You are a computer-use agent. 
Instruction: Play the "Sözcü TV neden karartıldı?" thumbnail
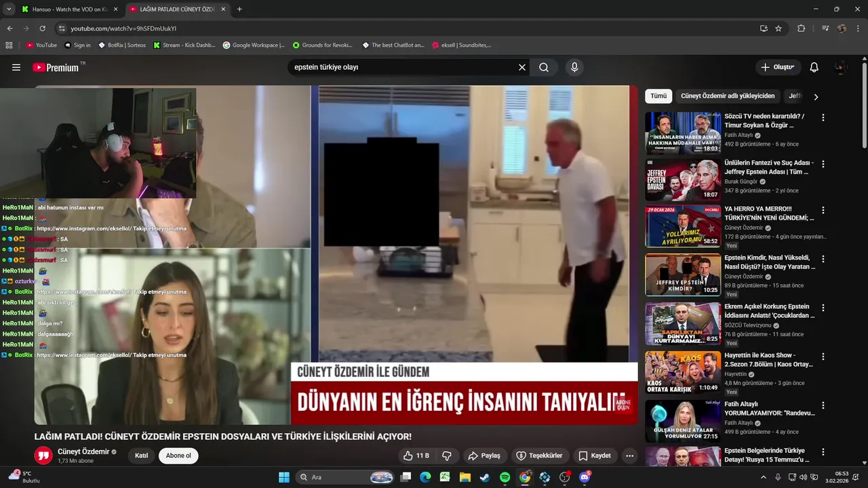(683, 133)
